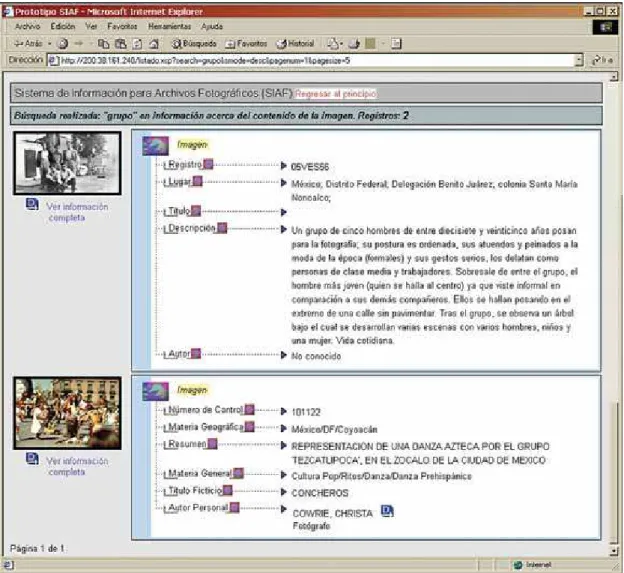This screenshot has height=573, width=624.
Task: Click the Imagen icon in the first record
Action: tap(156, 146)
